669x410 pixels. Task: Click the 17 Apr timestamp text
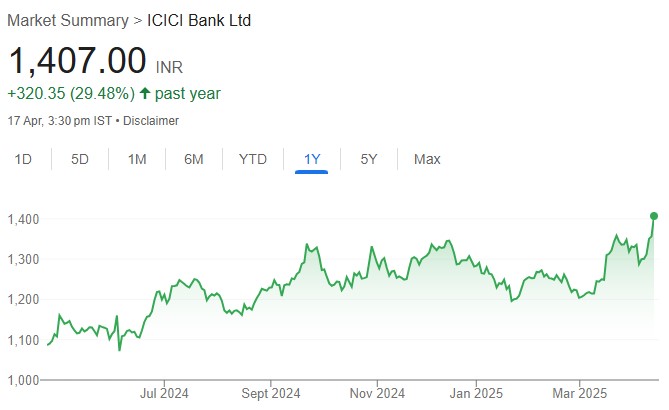coord(60,121)
